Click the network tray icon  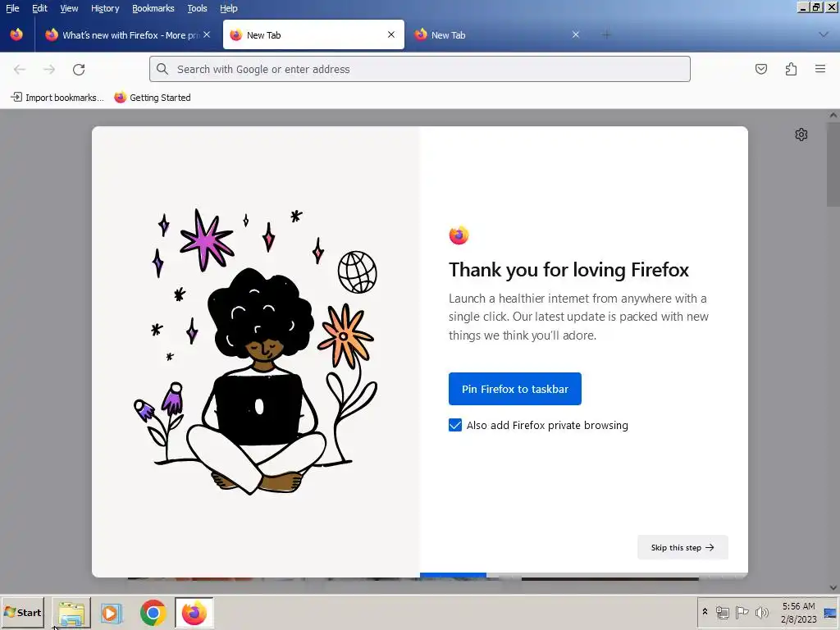click(x=722, y=612)
